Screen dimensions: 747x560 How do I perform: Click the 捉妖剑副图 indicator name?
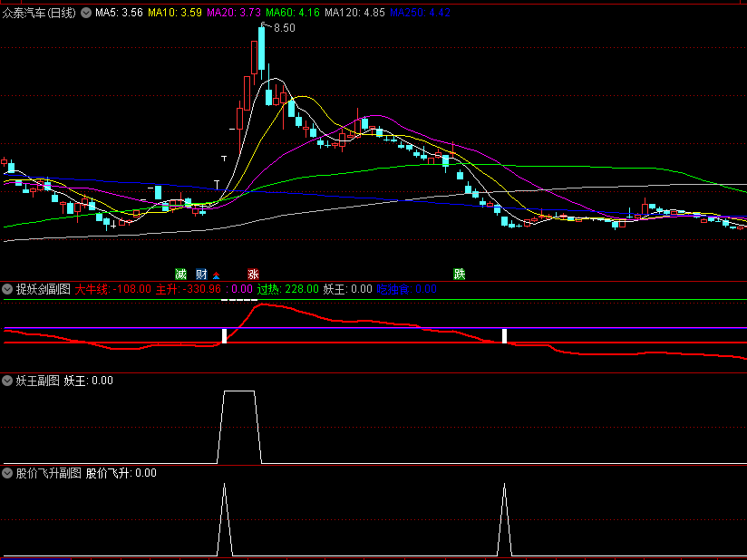click(x=44, y=289)
